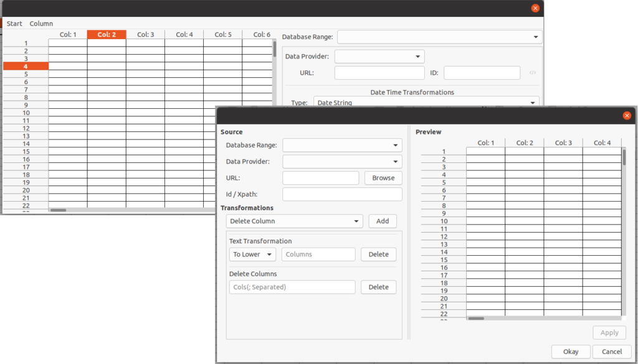Click the XML code icon beside ID field
The height and width of the screenshot is (364, 638).
532,73
